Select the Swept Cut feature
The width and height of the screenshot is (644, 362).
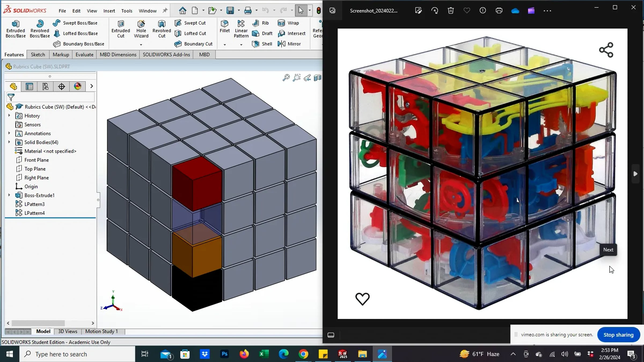[x=190, y=23]
